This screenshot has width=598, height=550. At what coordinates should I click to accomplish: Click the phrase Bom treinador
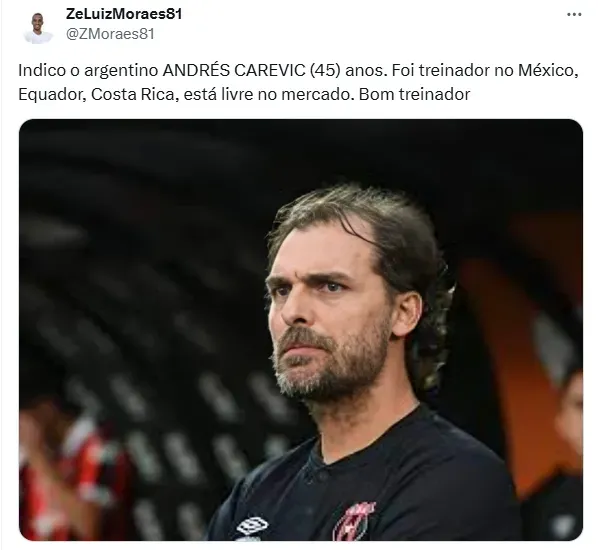415,94
